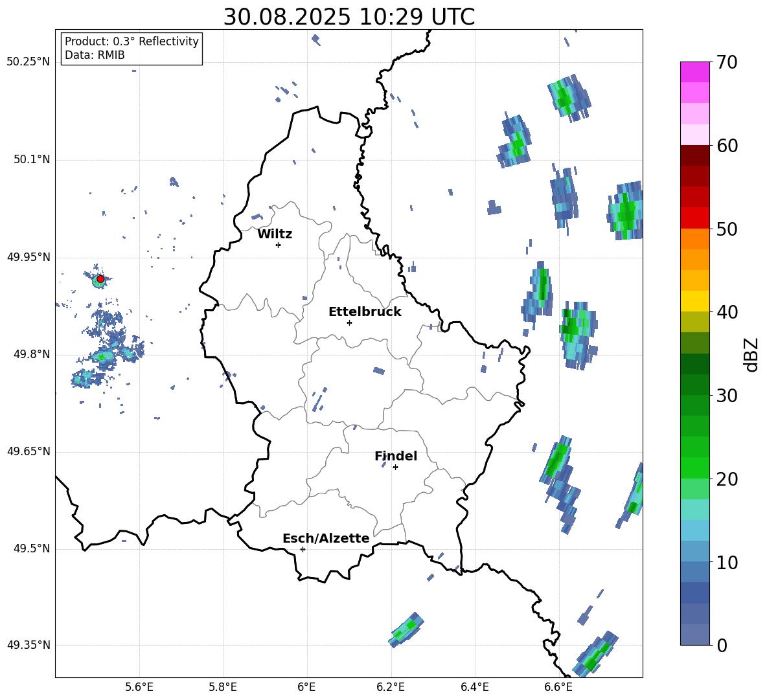Click the colorbar 30 tick label
Image resolution: width=767 pixels, height=700 pixels.
click(727, 396)
